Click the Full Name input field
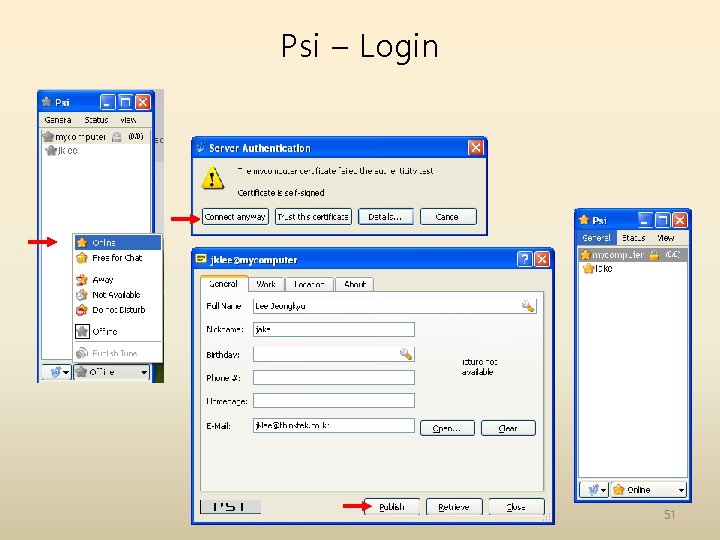Viewport: 720px width, 540px height. coord(394,306)
